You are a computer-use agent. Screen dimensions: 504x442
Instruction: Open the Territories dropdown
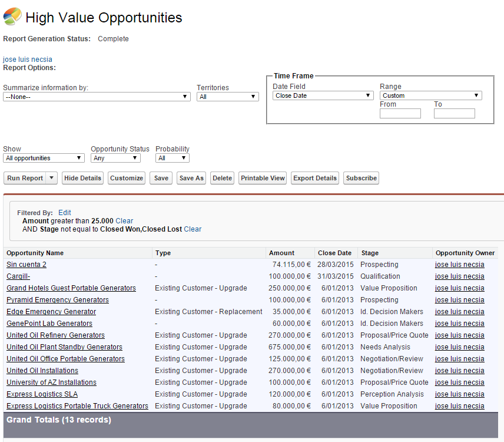pyautogui.click(x=227, y=97)
